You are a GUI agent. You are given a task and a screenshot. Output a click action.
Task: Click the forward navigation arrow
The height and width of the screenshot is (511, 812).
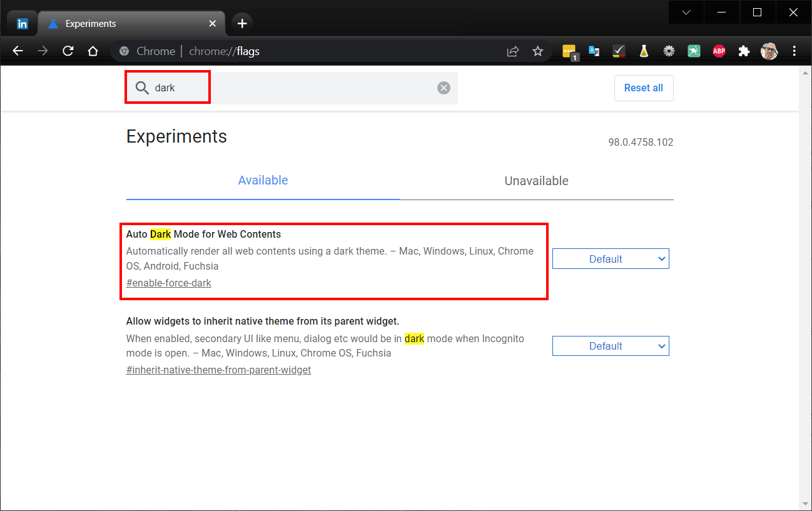(43, 51)
